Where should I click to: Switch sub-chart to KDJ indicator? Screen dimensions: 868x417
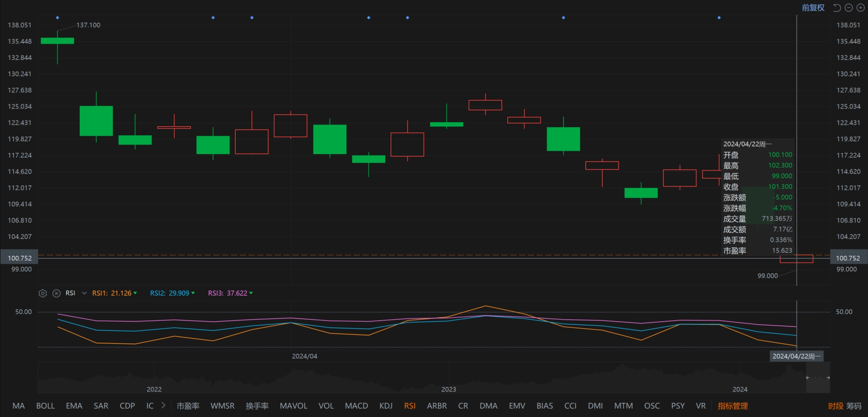(x=386, y=406)
